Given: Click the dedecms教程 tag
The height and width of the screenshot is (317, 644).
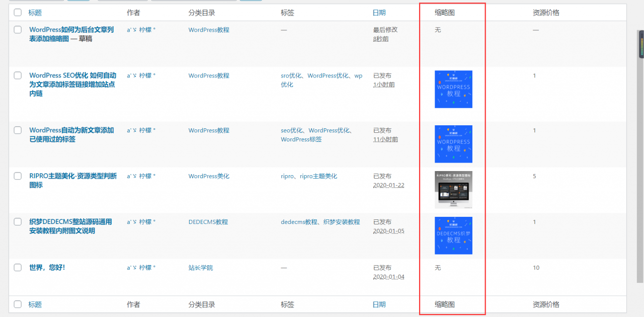Looking at the screenshot, I should click(298, 221).
